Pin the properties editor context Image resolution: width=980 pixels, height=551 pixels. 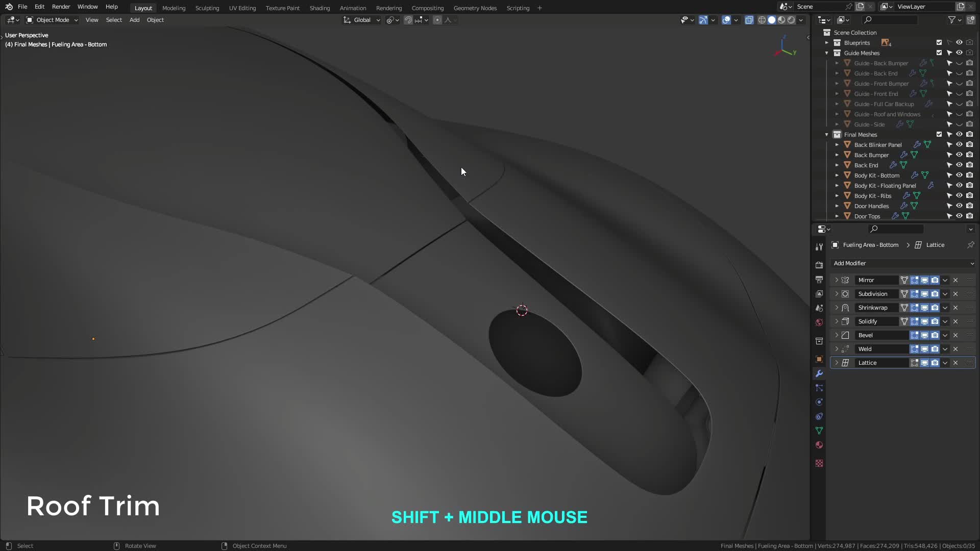tap(970, 245)
